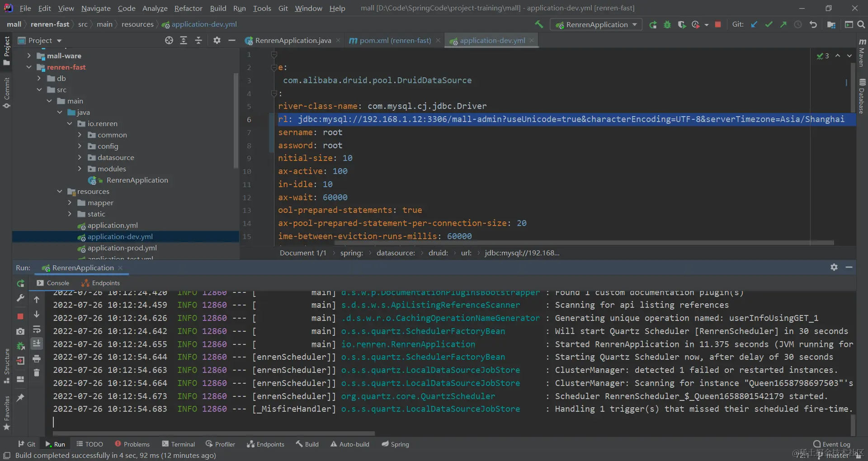This screenshot has height=461, width=868.
Task: Toggle soft-wrap in the console
Action: coord(37,329)
